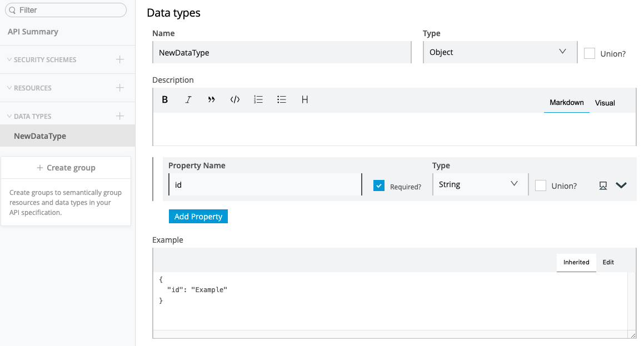Image resolution: width=644 pixels, height=346 pixels.
Task: Open the Object type dropdown
Action: 500,52
